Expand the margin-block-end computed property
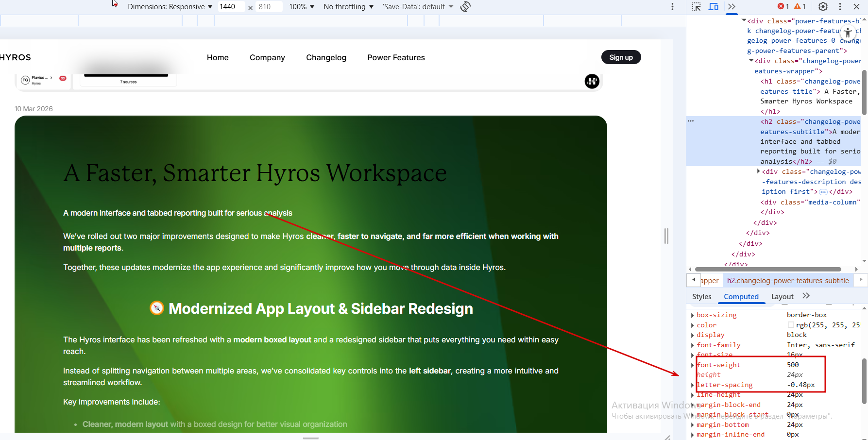This screenshot has height=440, width=868. (692, 405)
